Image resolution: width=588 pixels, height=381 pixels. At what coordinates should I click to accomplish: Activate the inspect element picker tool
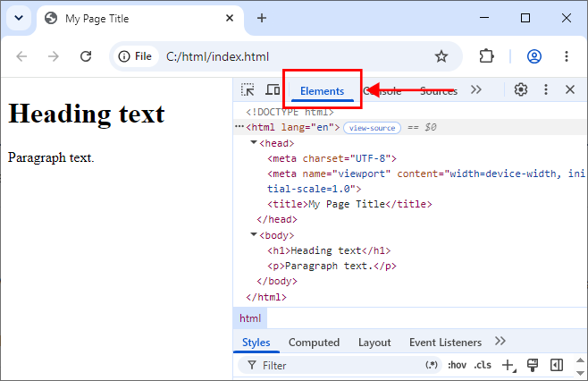coord(248,89)
